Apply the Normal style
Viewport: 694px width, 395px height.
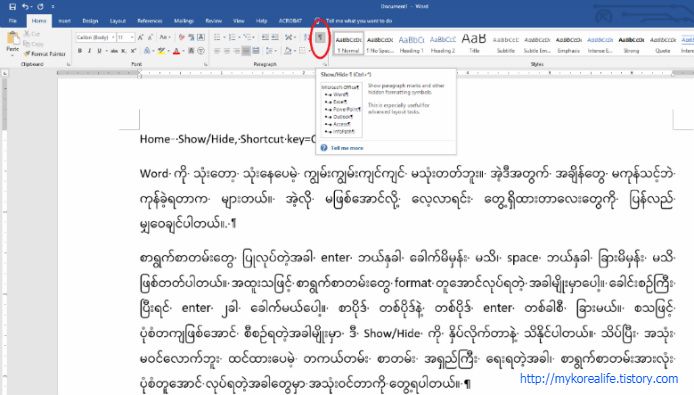(x=349, y=43)
